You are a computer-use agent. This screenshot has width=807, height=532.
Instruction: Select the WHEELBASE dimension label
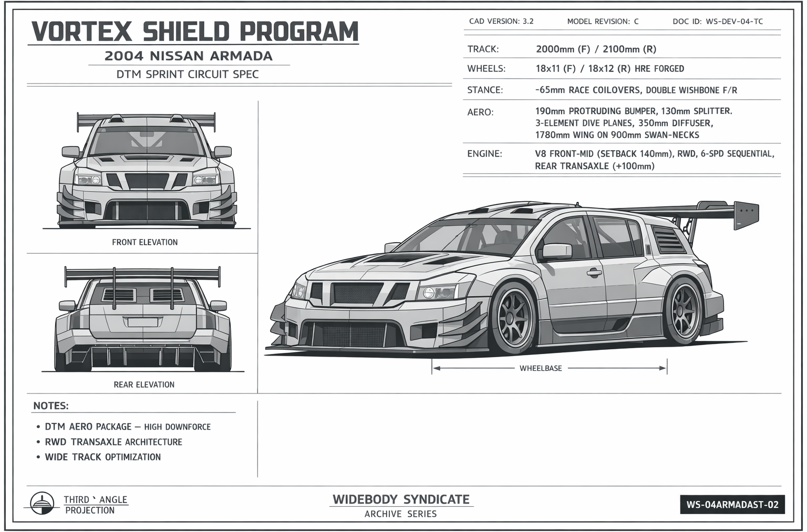541,368
